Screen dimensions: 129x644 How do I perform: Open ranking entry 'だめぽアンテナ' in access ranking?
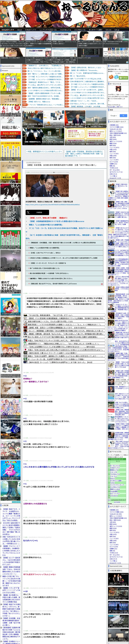pyautogui.click(x=115, y=468)
